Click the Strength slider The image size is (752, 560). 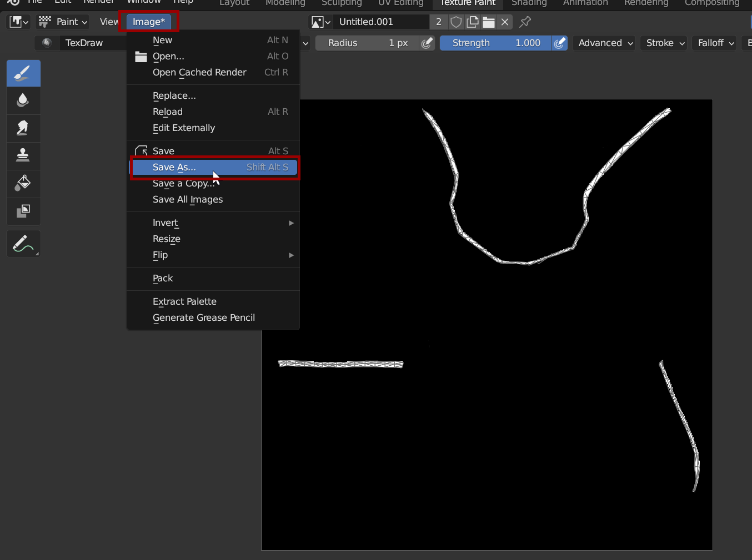[495, 43]
